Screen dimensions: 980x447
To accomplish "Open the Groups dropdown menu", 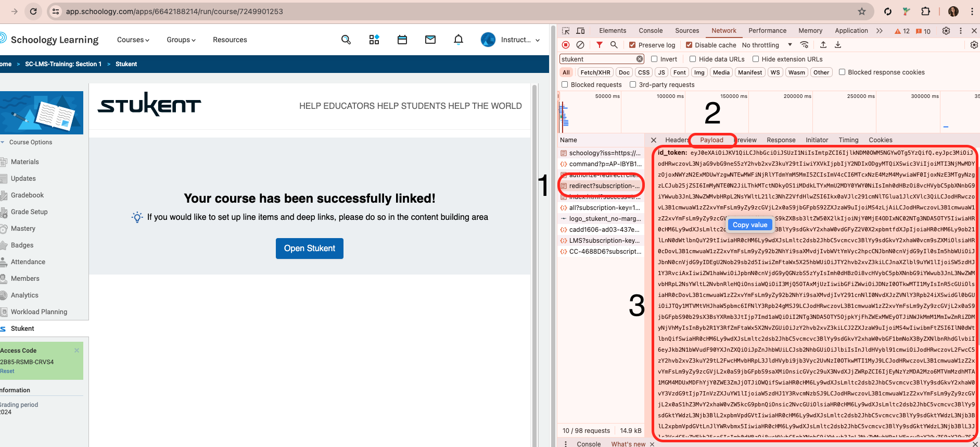I will (181, 40).
